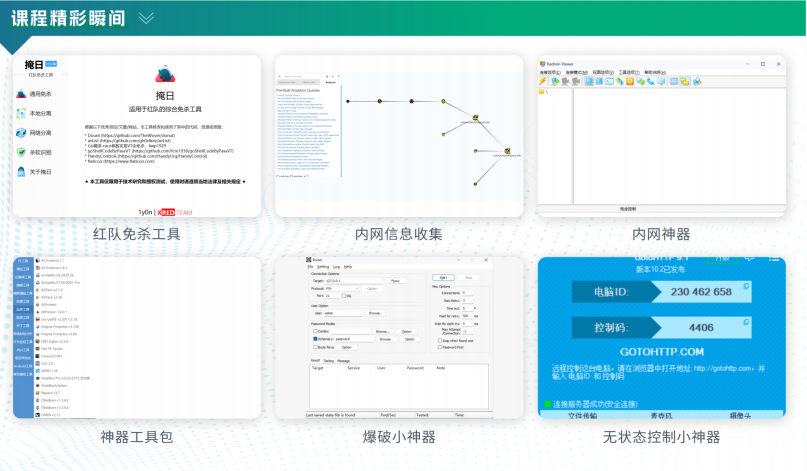The height and width of the screenshot is (471, 807).
Task: Open the http://gotohttp.com link
Action: [723, 368]
